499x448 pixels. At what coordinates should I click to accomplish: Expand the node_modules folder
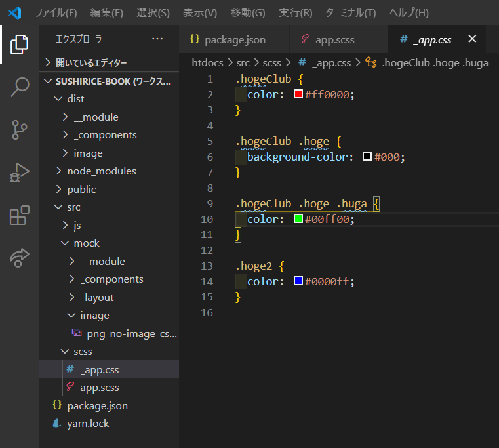pyautogui.click(x=109, y=171)
